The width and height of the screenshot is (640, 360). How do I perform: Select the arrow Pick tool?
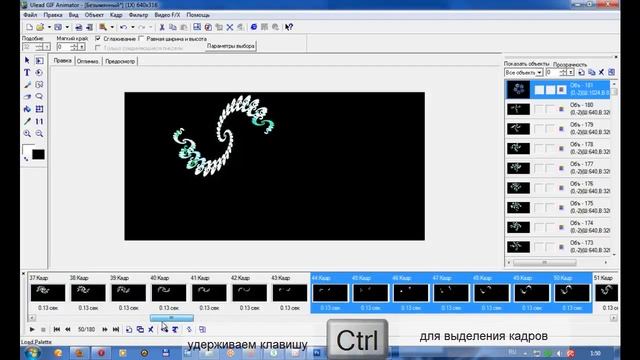27,60
